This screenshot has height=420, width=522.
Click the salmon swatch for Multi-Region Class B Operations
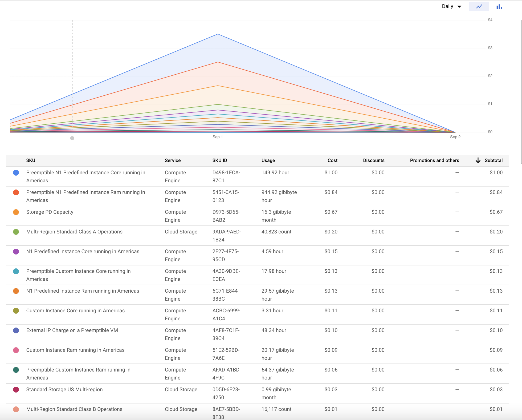click(x=16, y=409)
